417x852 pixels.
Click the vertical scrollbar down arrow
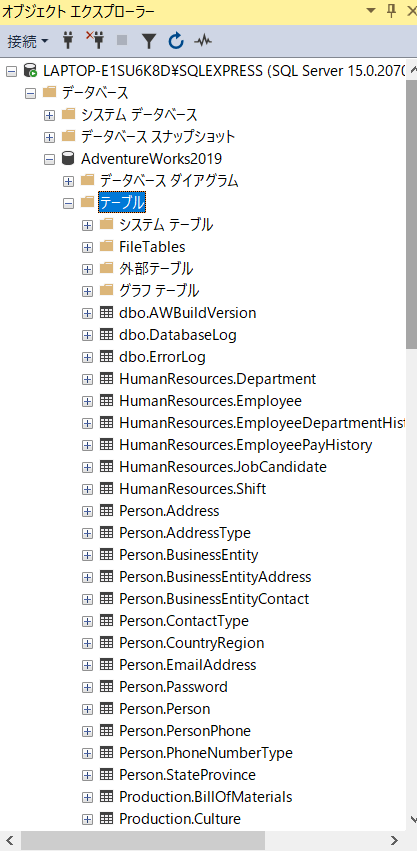[x=412, y=820]
